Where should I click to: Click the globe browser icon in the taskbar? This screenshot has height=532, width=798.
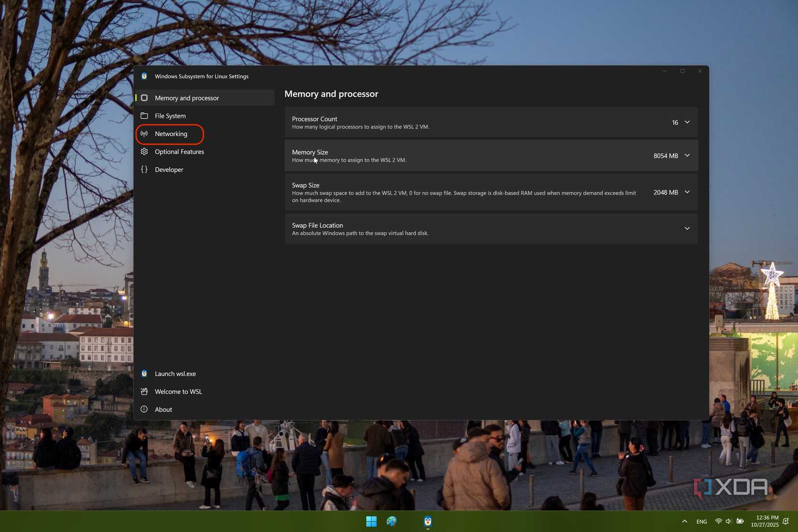(391, 522)
